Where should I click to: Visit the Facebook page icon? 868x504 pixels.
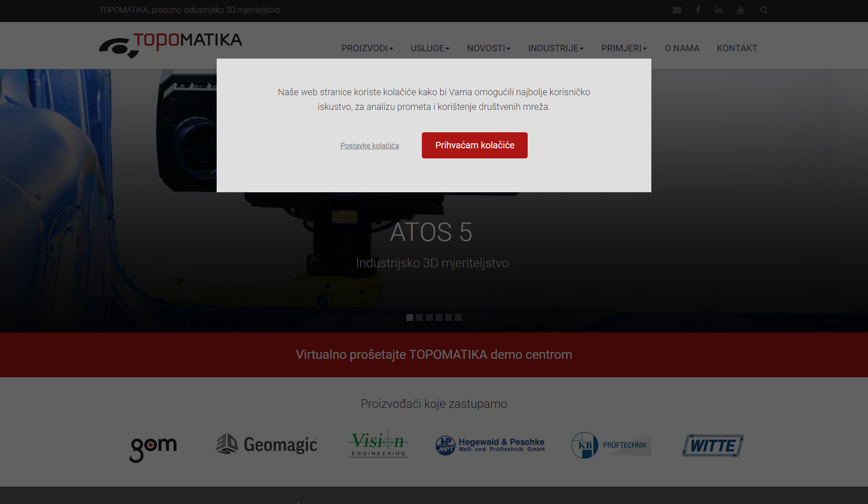pyautogui.click(x=698, y=10)
